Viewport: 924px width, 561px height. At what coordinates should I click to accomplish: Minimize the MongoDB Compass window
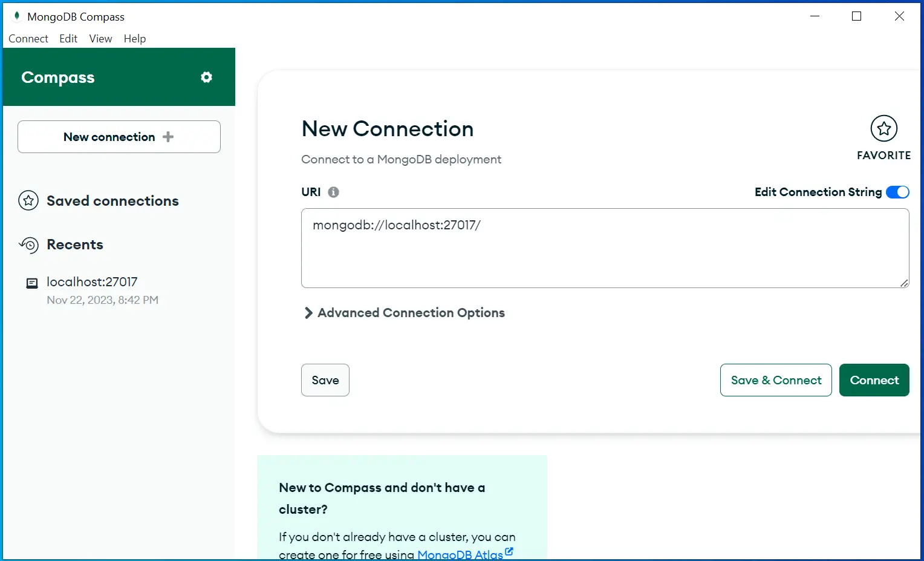click(x=815, y=16)
